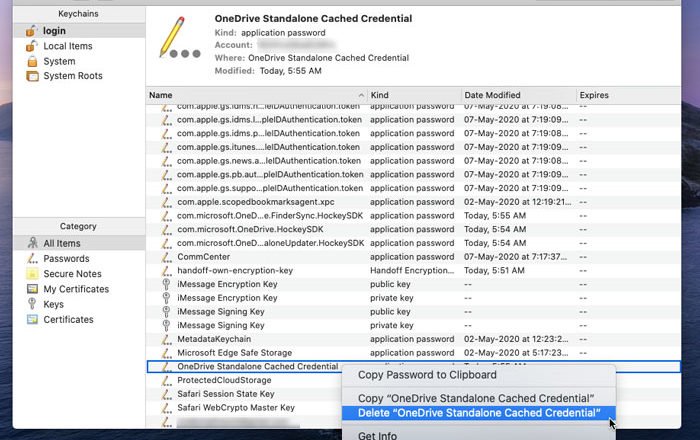Select Local Items keychain label

pyautogui.click(x=68, y=46)
